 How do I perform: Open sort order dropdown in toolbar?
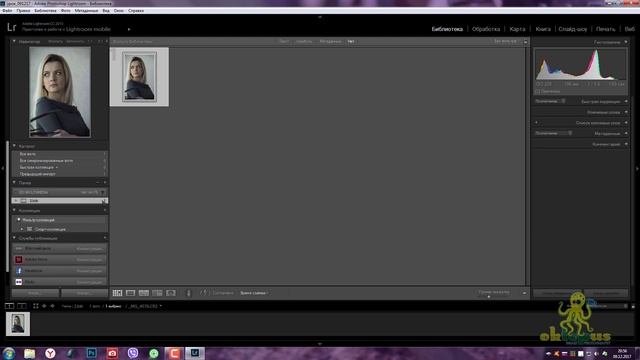(x=254, y=293)
